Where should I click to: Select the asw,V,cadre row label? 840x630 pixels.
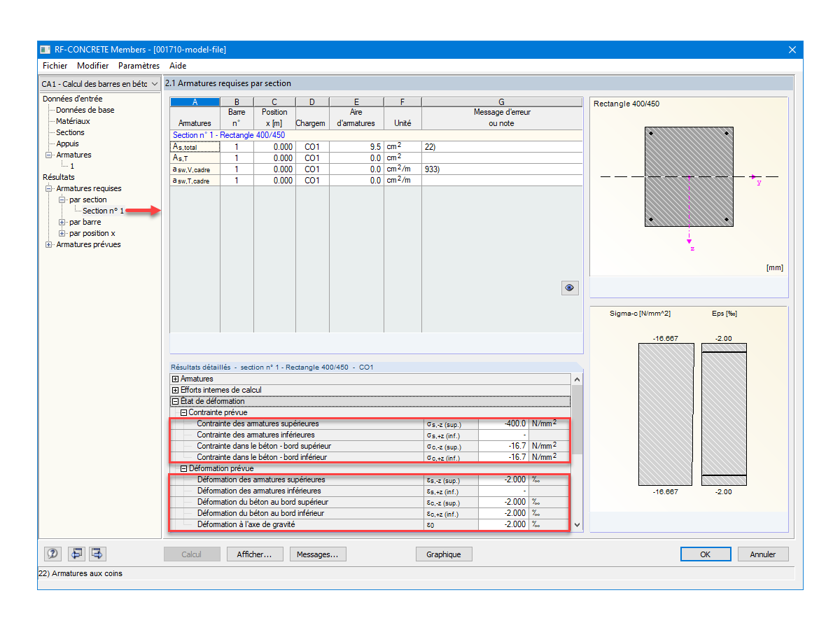coord(195,169)
